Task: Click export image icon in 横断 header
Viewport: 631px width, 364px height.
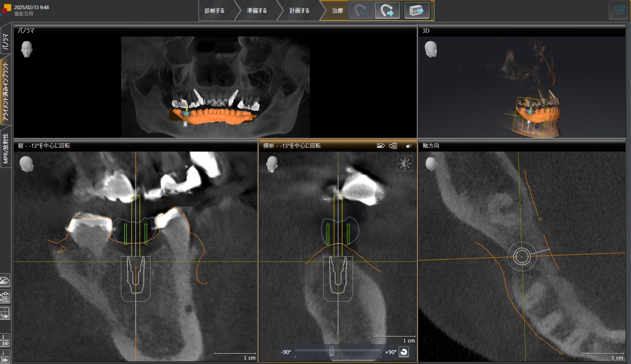Action: 381,146
